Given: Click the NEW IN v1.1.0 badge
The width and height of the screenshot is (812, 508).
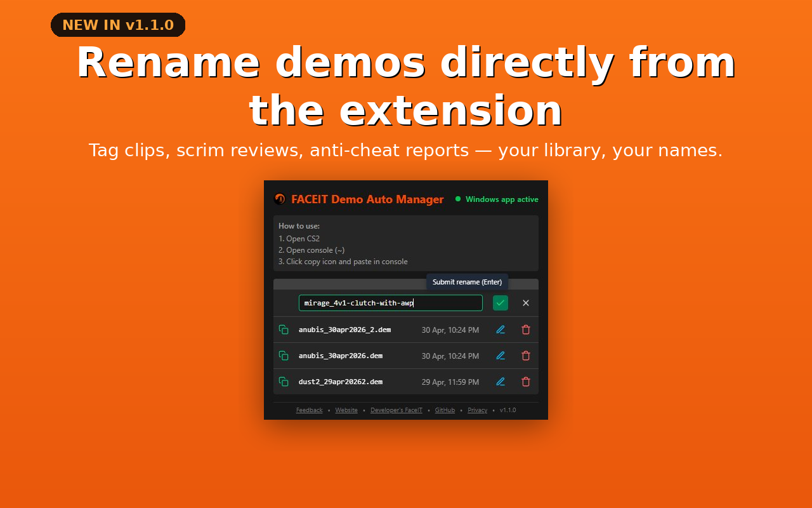Looking at the screenshot, I should pyautogui.click(x=118, y=25).
